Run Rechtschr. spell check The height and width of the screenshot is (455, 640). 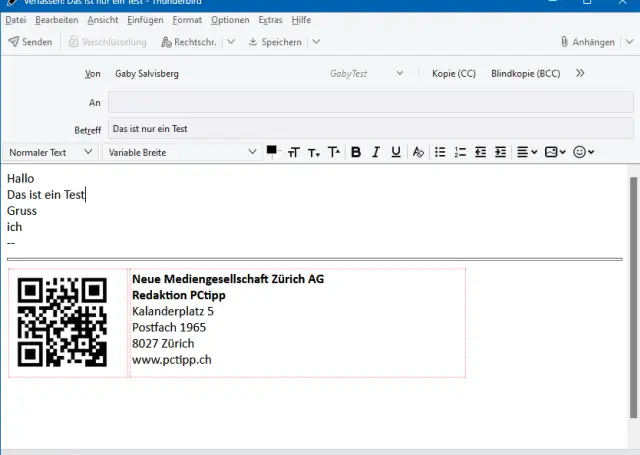(189, 42)
